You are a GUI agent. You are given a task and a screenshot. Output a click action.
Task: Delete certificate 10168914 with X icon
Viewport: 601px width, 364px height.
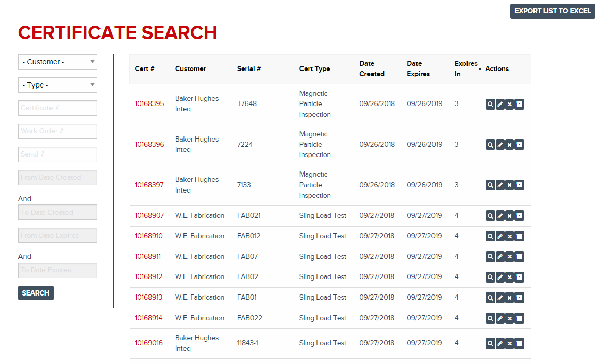(x=509, y=318)
